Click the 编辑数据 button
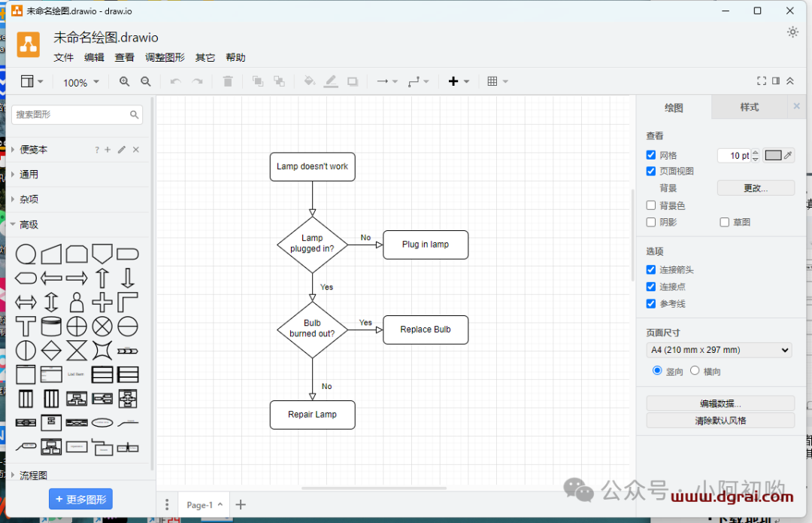 click(720, 403)
